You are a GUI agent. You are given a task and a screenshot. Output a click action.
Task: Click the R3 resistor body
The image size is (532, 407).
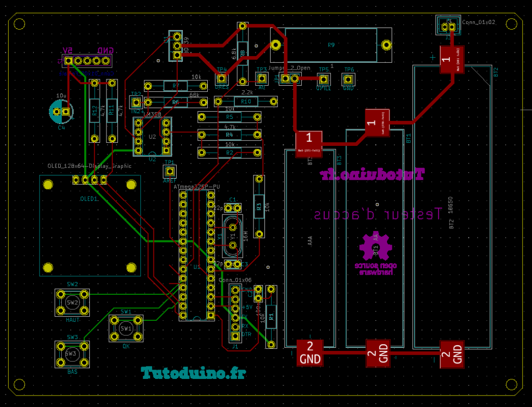(259, 206)
